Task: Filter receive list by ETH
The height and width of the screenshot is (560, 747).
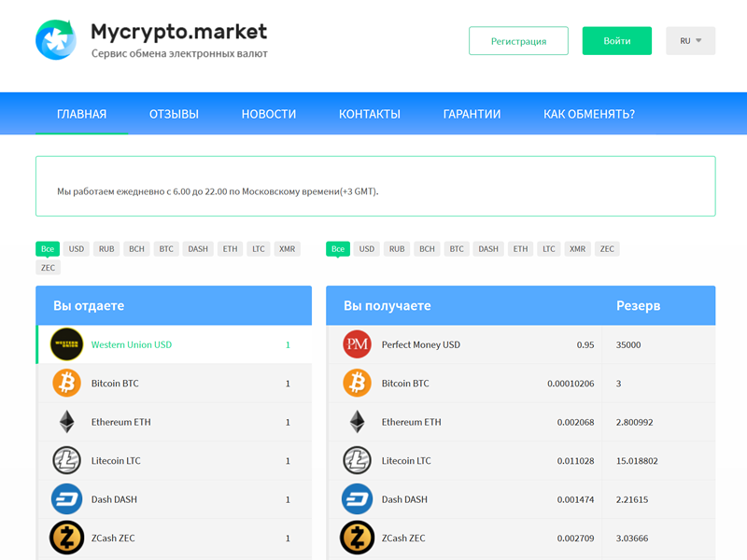Action: 520,248
